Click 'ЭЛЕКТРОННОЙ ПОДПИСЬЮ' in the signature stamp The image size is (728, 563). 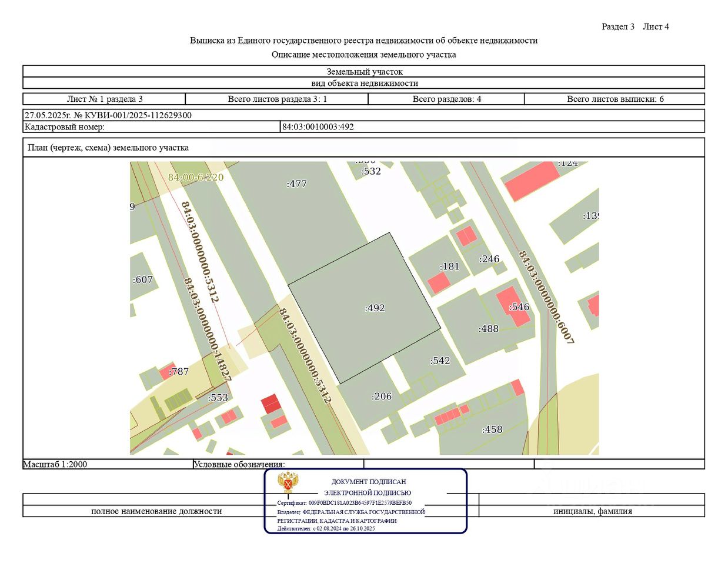368,492
